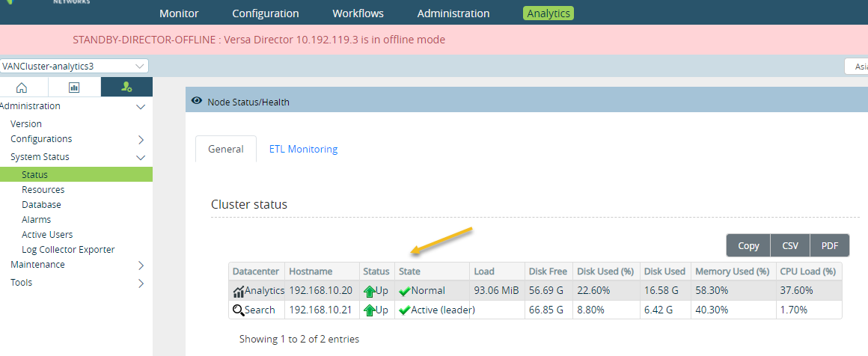868x356 pixels.
Task: Sort table by Hostname column
Action: point(323,271)
